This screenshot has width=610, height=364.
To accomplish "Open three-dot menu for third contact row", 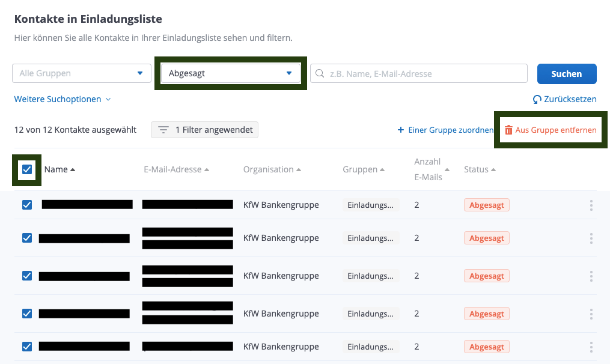I will point(591,276).
